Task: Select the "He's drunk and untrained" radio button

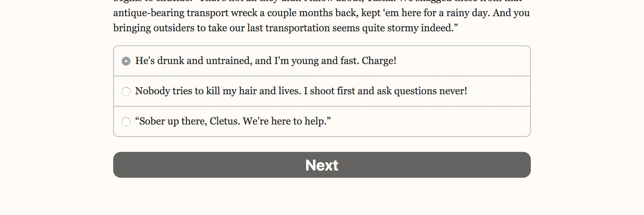Action: (126, 61)
